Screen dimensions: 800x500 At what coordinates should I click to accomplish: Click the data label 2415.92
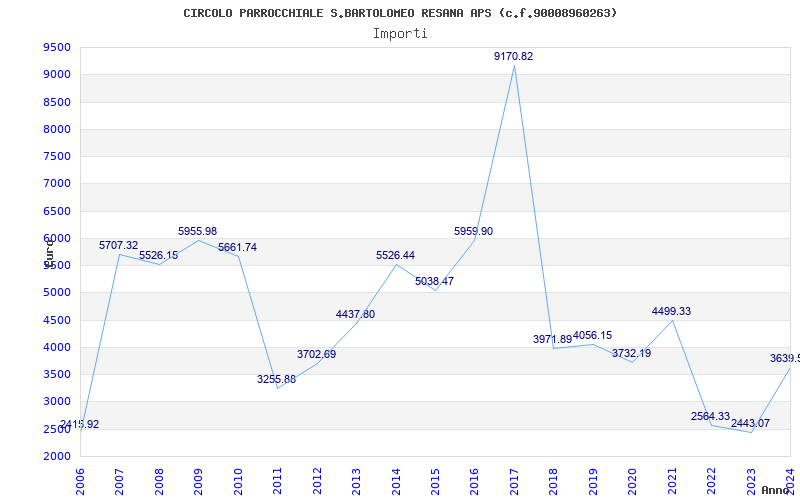pyautogui.click(x=80, y=424)
